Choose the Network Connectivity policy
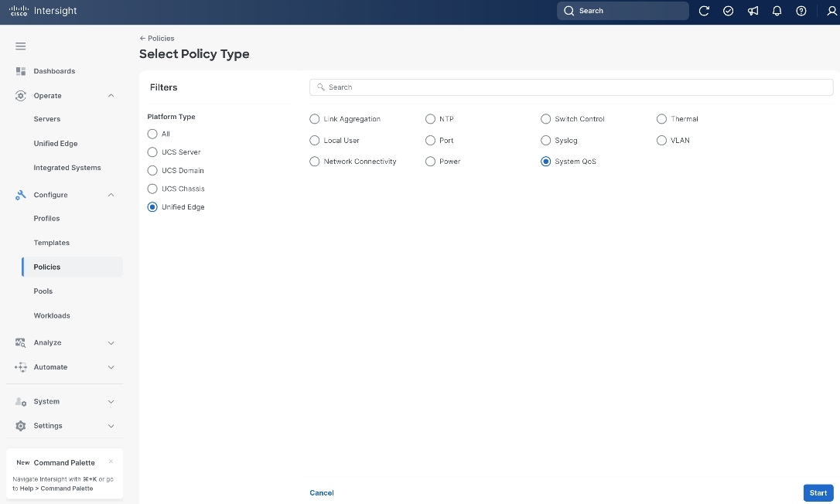 pos(315,162)
